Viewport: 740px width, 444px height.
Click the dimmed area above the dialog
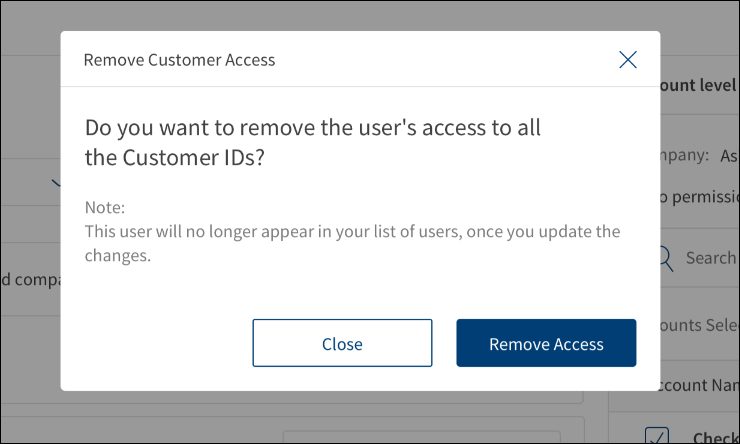[x=360, y=14]
